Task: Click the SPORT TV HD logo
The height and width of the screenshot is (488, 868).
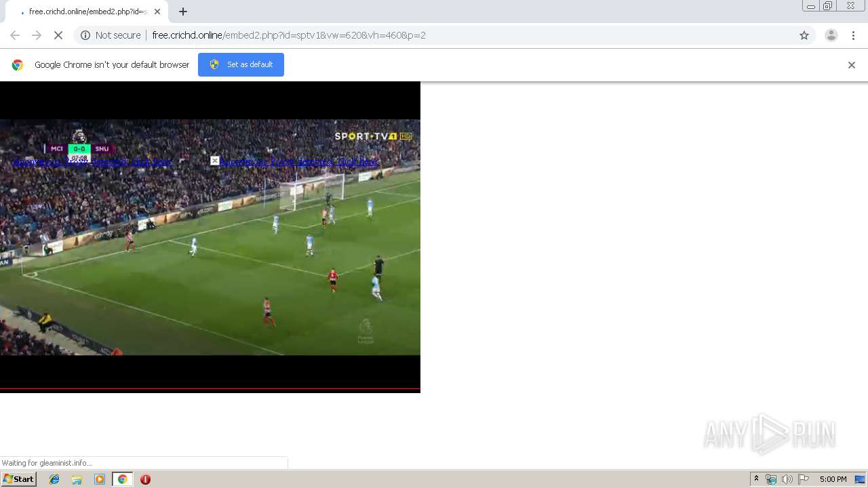Action: (374, 136)
